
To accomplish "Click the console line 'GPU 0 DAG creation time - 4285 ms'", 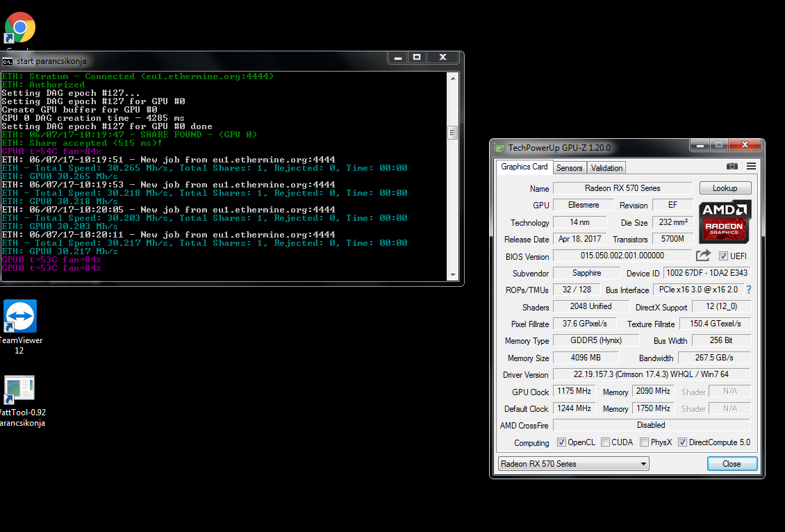I will click(x=93, y=118).
